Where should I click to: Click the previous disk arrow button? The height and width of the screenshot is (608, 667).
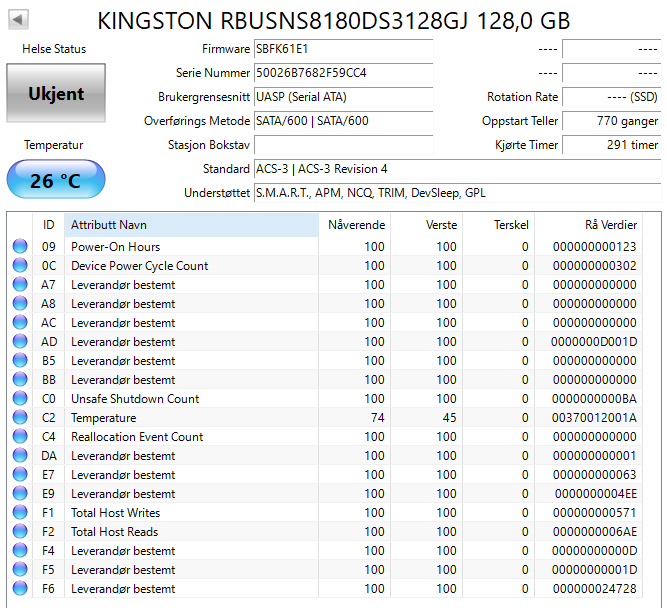pos(18,20)
